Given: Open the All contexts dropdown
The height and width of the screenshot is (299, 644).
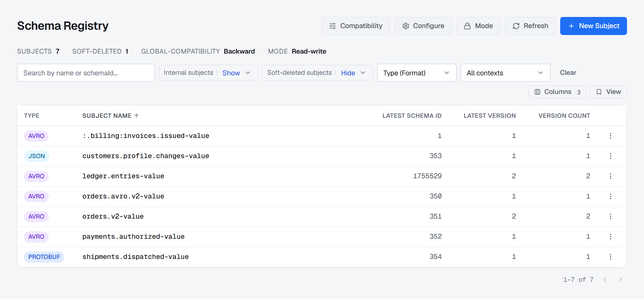Looking at the screenshot, I should [x=505, y=73].
